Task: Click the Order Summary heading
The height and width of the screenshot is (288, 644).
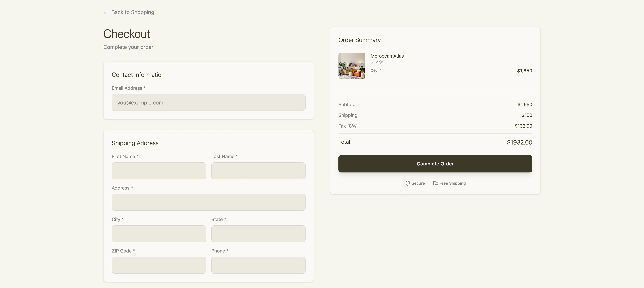Action: pyautogui.click(x=359, y=40)
